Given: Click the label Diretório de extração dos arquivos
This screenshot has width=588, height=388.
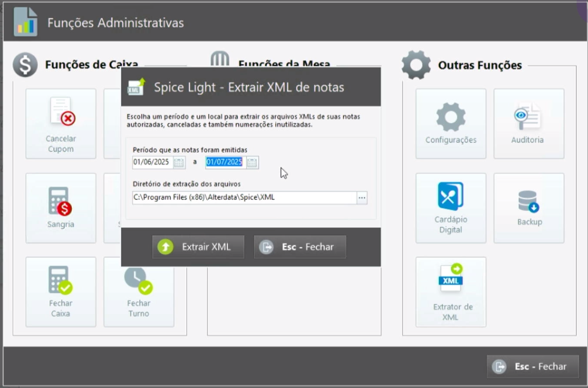Looking at the screenshot, I should pos(187,184).
